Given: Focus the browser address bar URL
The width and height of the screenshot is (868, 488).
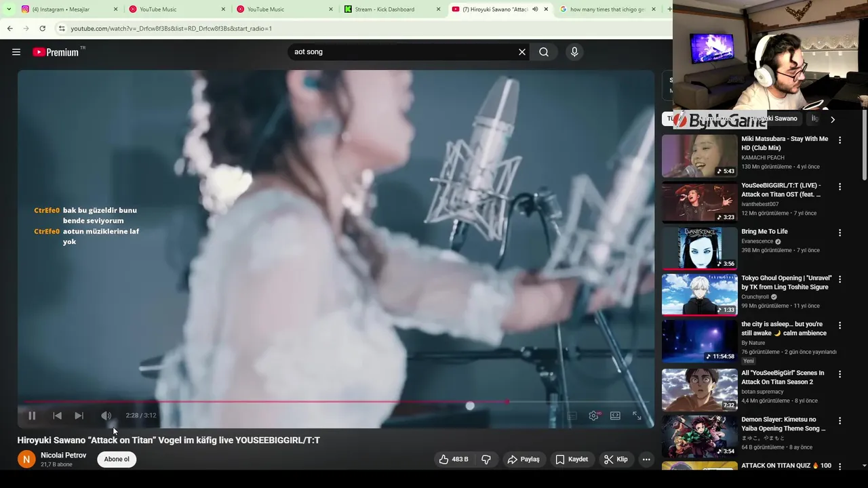Looking at the screenshot, I should point(171,28).
